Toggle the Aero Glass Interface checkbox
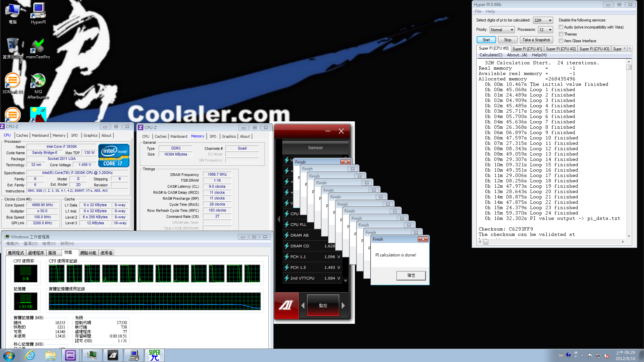 pos(561,41)
